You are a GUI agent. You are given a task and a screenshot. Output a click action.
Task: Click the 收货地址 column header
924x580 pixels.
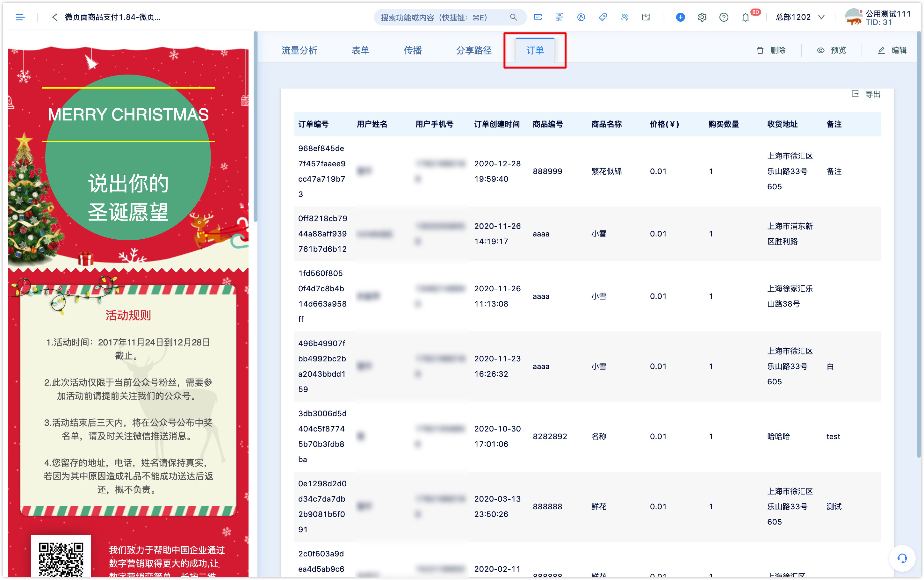[x=783, y=124]
